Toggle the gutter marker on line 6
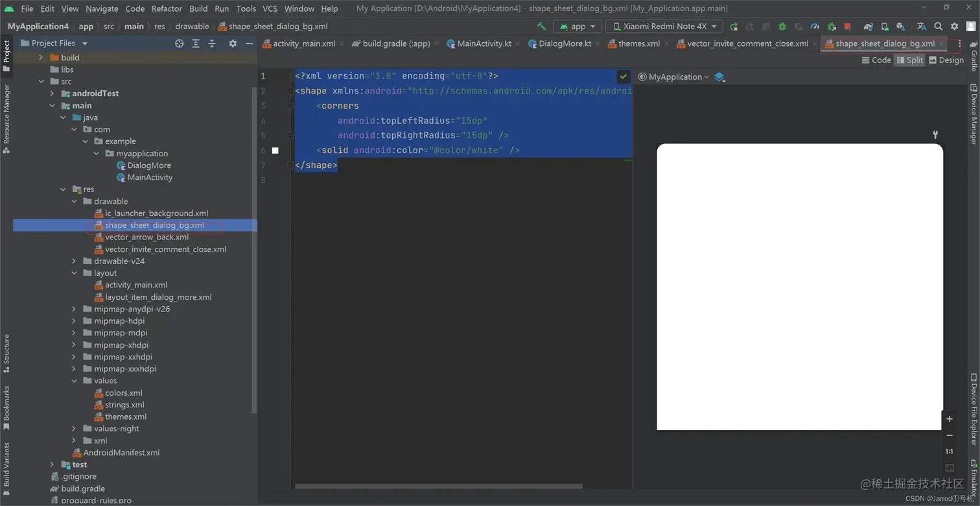Screen dimensions: 980x506 coord(275,150)
